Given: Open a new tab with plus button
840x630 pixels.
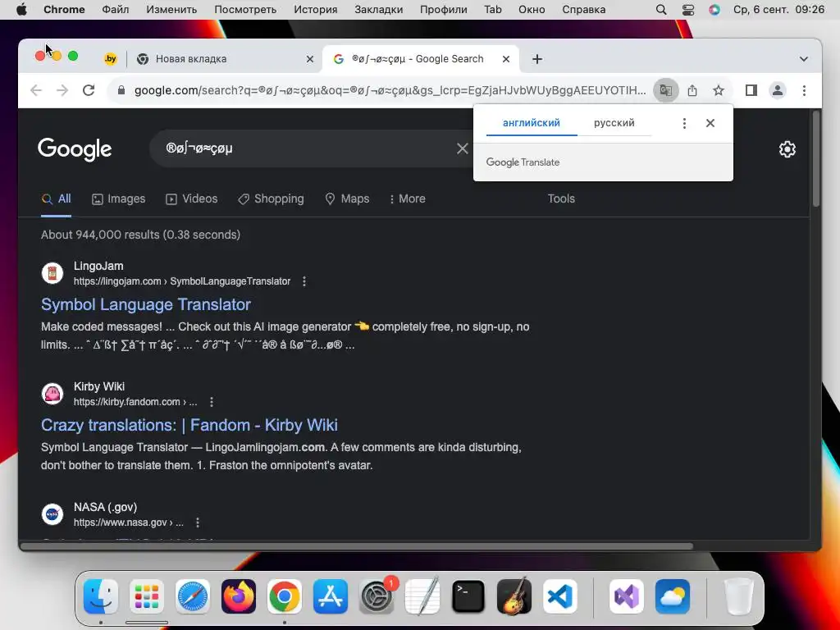Looking at the screenshot, I should point(537,59).
